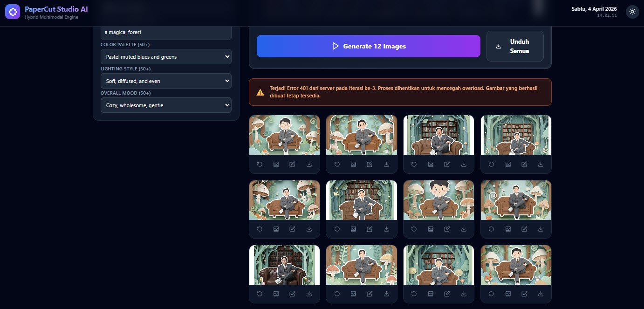This screenshot has height=309, width=644.
Task: Click the 'Sabtu, 4 April 2026' date text
Action: [594, 9]
